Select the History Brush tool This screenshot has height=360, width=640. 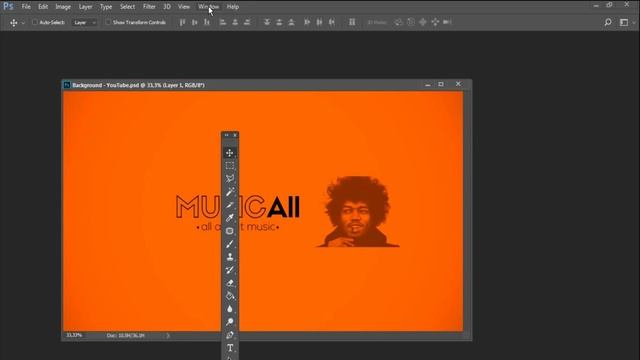tap(229, 270)
